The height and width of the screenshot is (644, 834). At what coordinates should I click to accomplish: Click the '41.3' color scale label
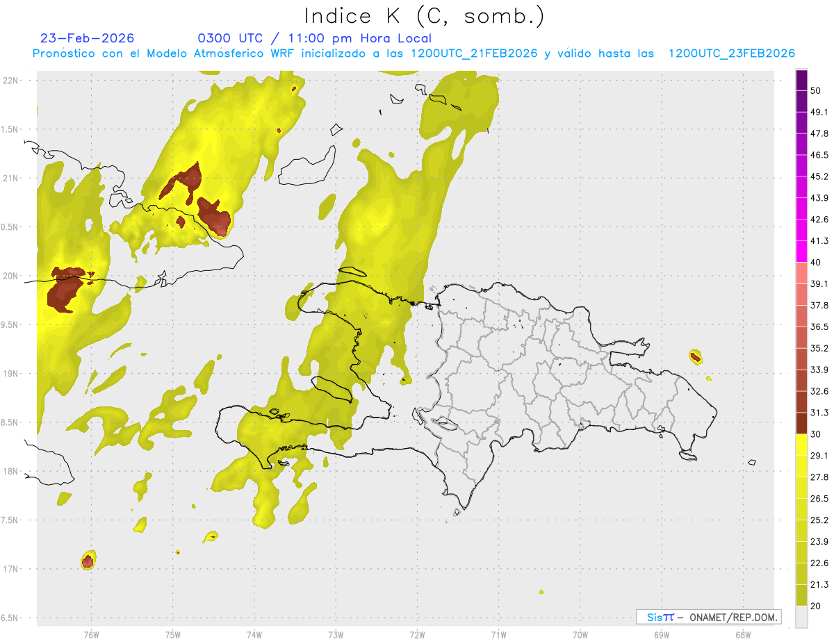819,241
